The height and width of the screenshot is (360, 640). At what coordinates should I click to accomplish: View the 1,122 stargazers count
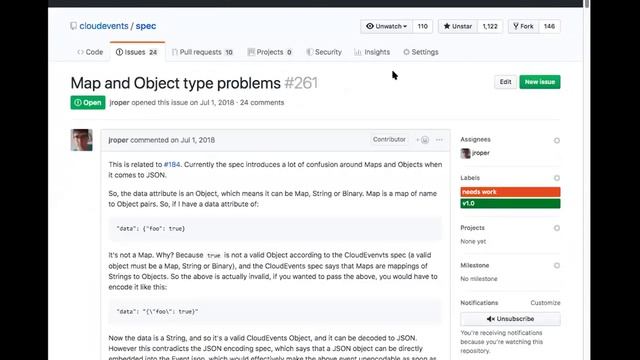(x=490, y=26)
